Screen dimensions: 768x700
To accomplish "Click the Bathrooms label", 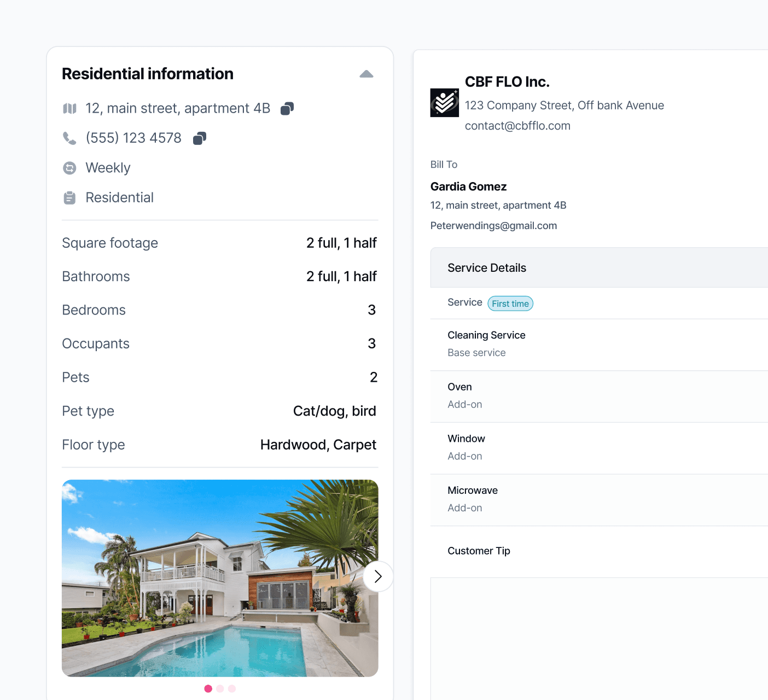I will point(96,277).
